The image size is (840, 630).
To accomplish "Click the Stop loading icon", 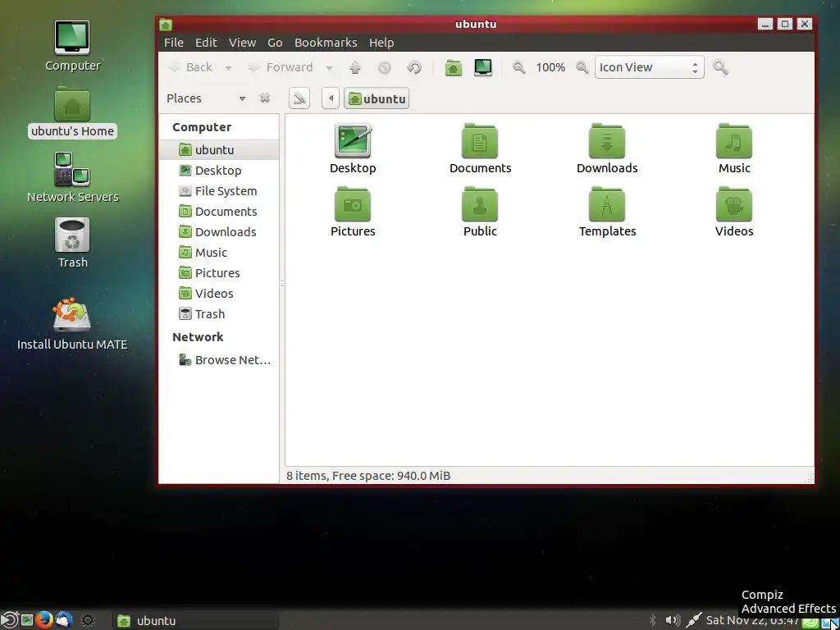I will pyautogui.click(x=384, y=67).
